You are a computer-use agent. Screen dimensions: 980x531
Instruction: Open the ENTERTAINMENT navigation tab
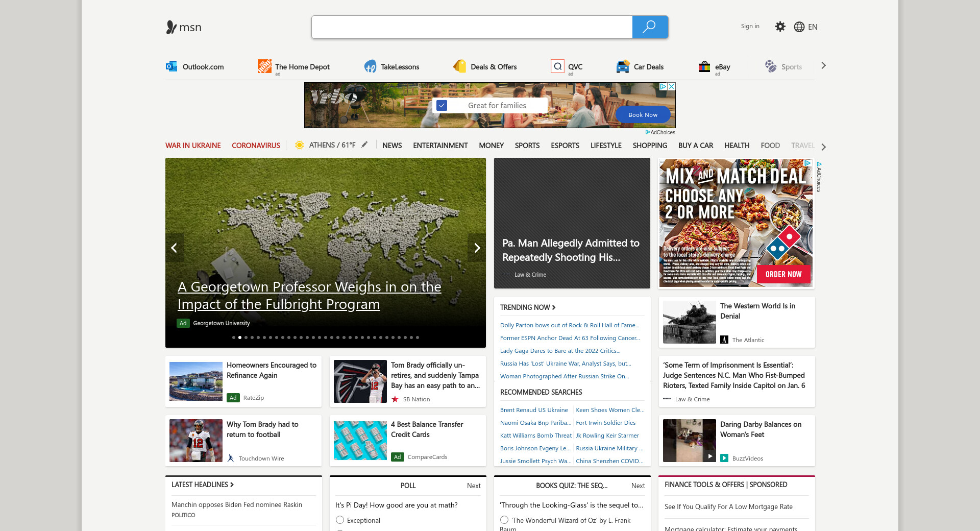coord(440,146)
